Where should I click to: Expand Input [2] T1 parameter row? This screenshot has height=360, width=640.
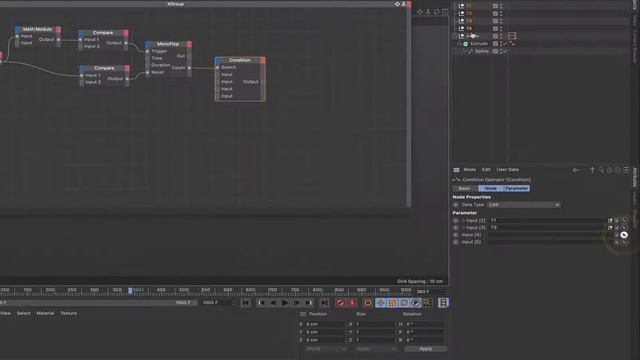point(464,220)
